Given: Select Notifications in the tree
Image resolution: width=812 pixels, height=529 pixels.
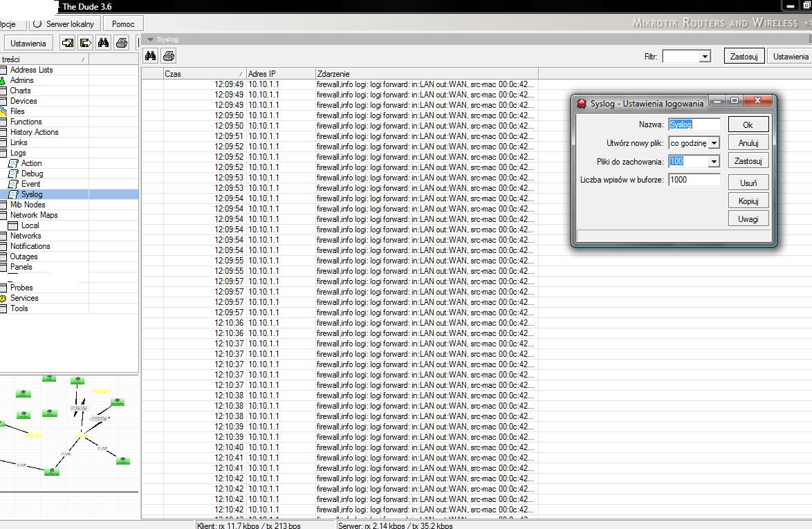Looking at the screenshot, I should tap(30, 246).
